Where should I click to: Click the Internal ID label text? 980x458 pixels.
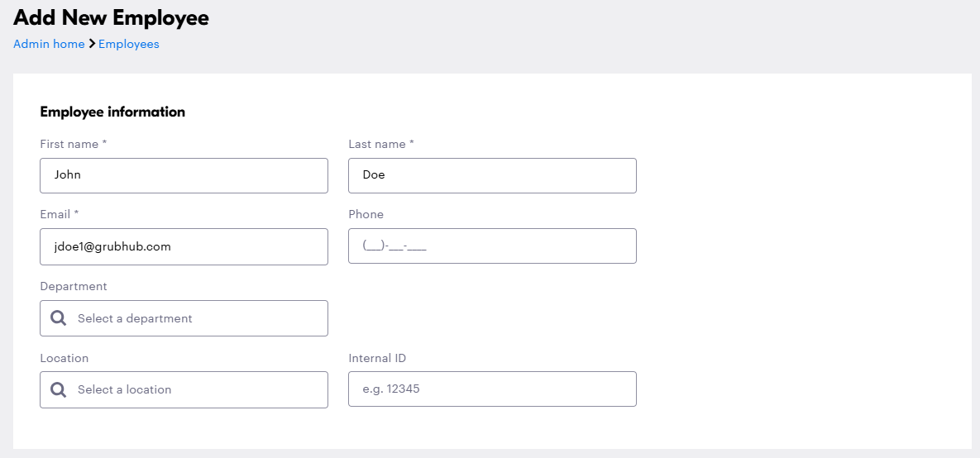coord(377,358)
